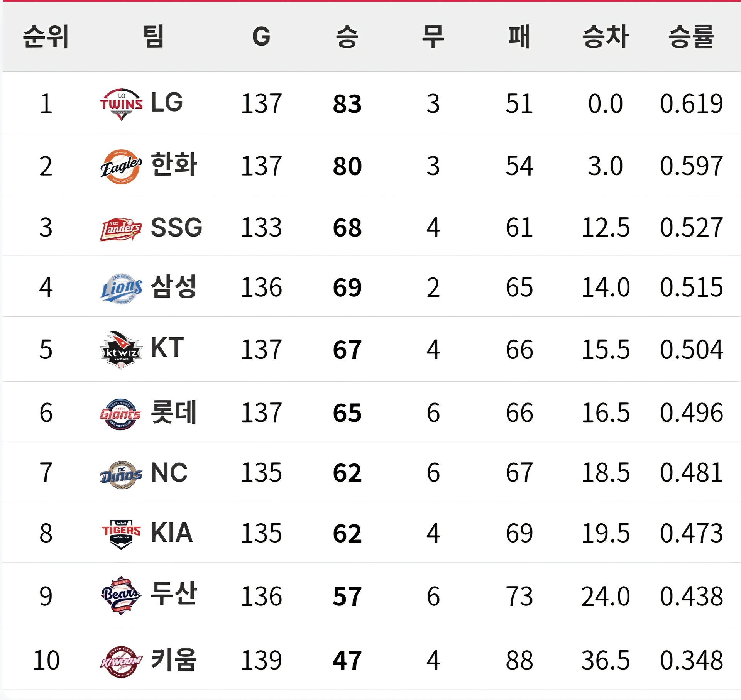Select LG's bold 83 wins value
Screen dimensions: 741x700
click(347, 104)
